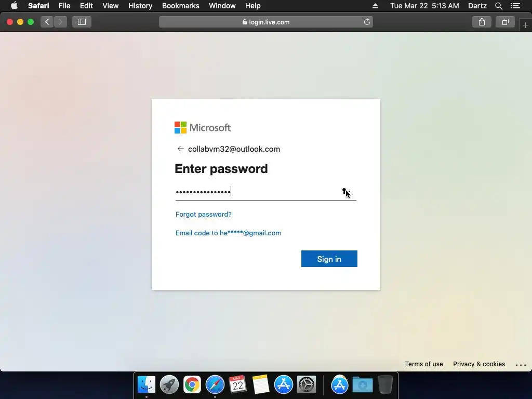Screen dimensions: 532x399
Task: Open the Window menu
Action: tap(222, 6)
